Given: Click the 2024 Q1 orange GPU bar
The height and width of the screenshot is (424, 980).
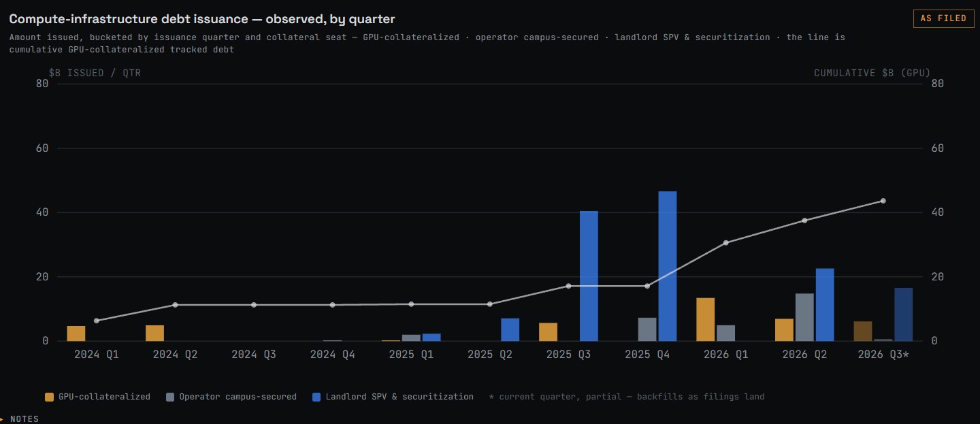Looking at the screenshot, I should [76, 333].
